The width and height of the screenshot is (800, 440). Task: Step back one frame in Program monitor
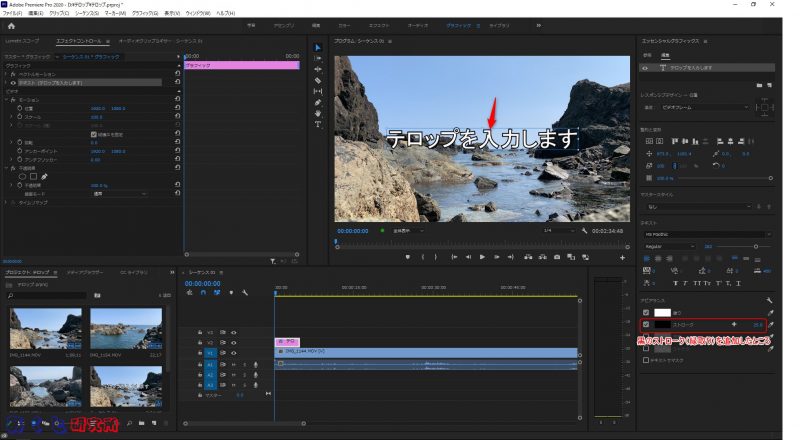[x=468, y=257]
